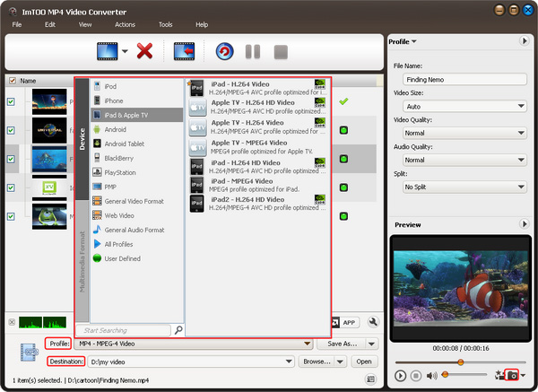Select the Android device category
Screen dimensions: 538x392
137,129
